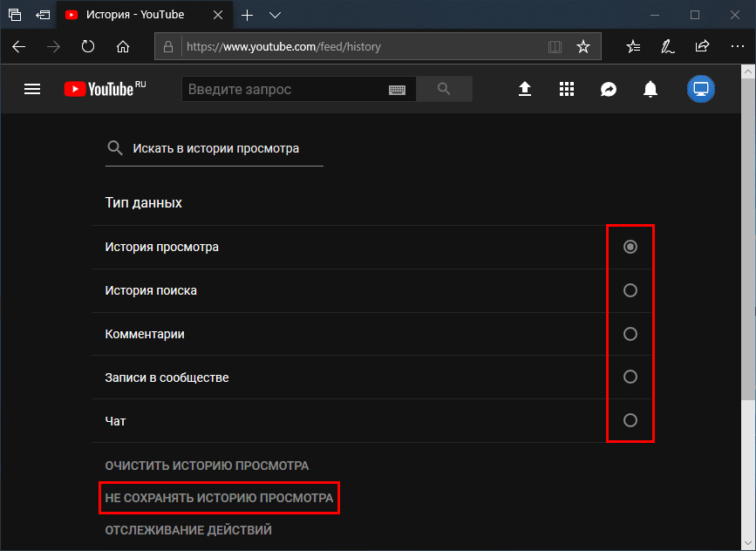Image resolution: width=756 pixels, height=551 pixels.
Task: Expand the browser tab list chevron
Action: click(275, 15)
